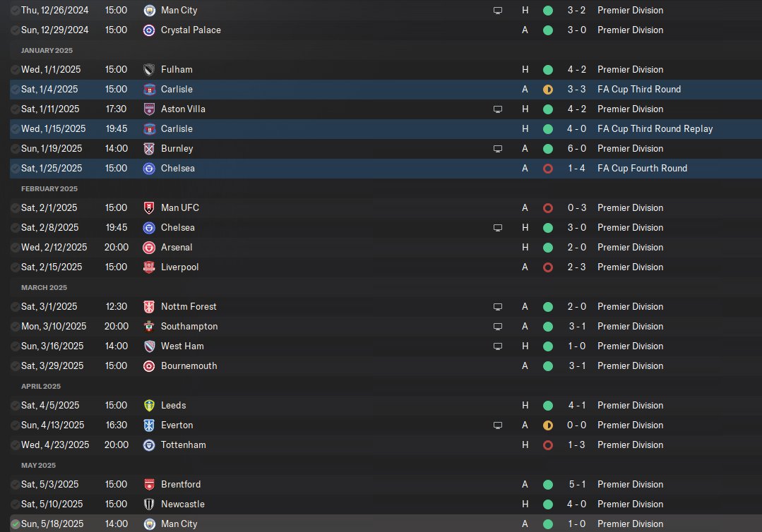The image size is (762, 532).
Task: Open the Liverpool team link
Action: pyautogui.click(x=180, y=267)
